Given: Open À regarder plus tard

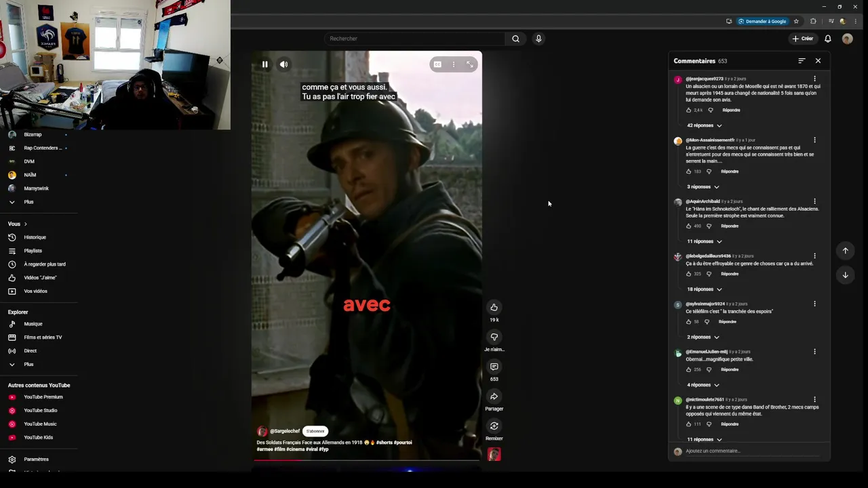Looking at the screenshot, I should [x=45, y=264].
